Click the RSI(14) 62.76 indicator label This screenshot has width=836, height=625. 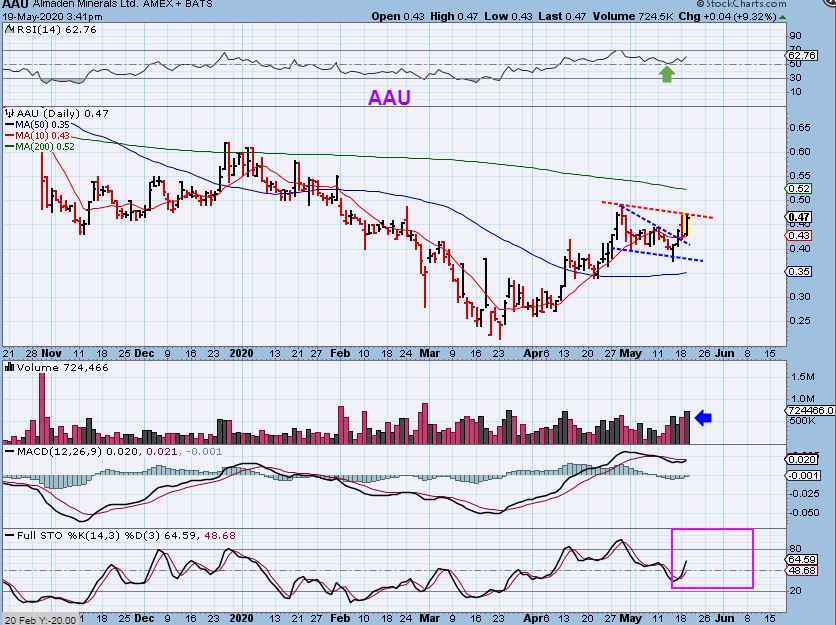coord(57,29)
